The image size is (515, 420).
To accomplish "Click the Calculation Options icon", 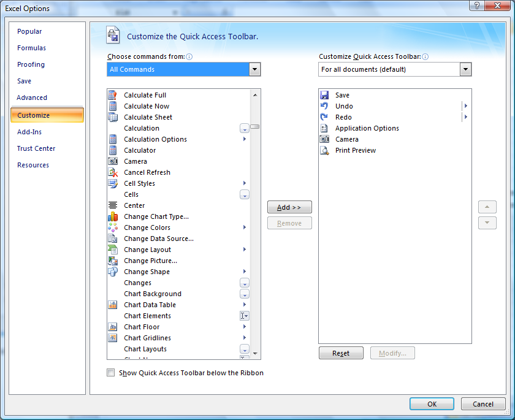I will click(113, 139).
